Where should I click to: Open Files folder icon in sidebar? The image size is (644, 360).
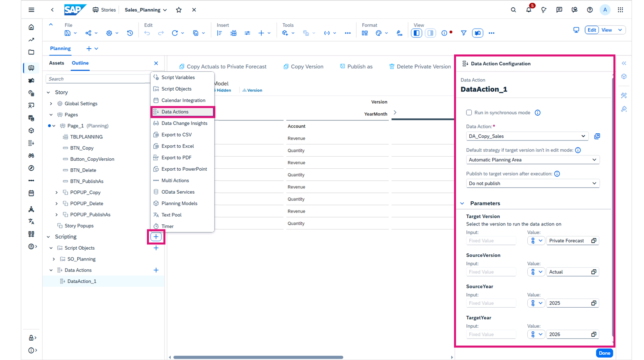point(31,52)
